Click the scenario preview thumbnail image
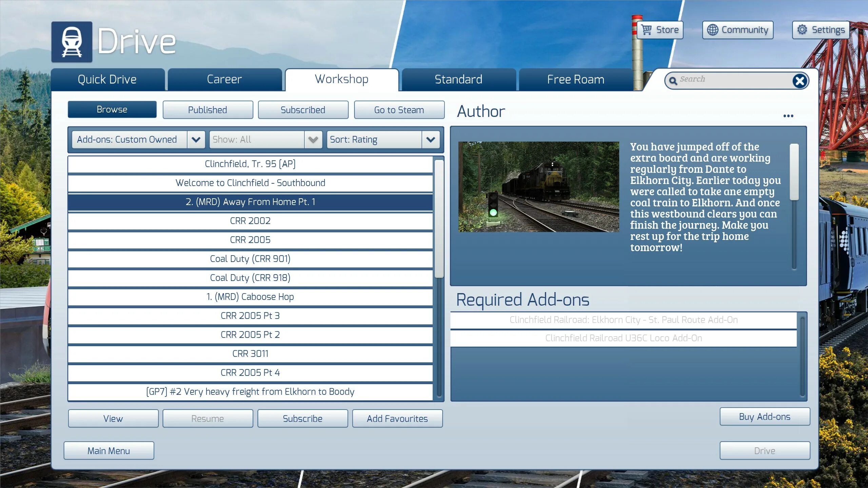868x488 pixels. click(538, 187)
